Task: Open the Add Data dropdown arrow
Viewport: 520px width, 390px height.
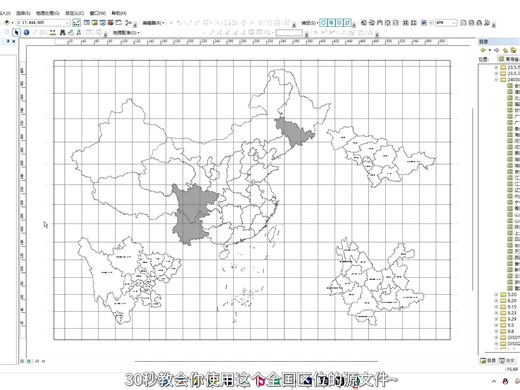Action: click(12, 23)
